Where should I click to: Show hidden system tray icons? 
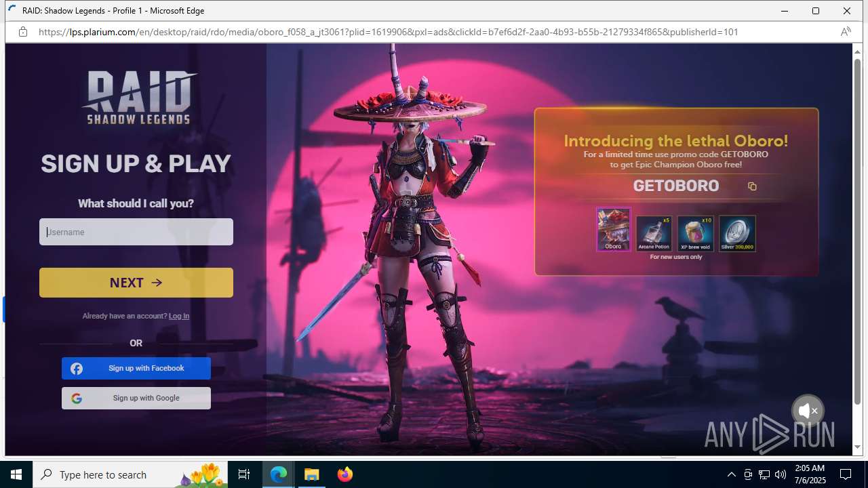(x=731, y=474)
